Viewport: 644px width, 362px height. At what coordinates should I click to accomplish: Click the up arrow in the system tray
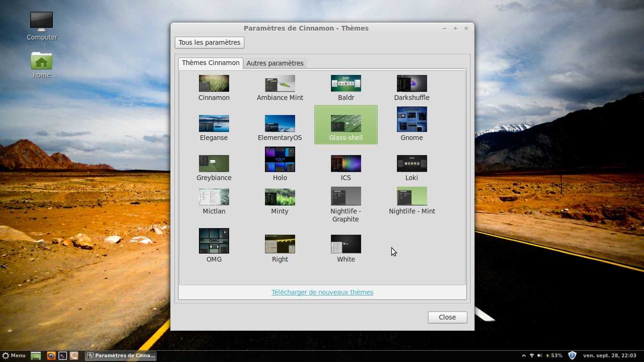(524, 355)
